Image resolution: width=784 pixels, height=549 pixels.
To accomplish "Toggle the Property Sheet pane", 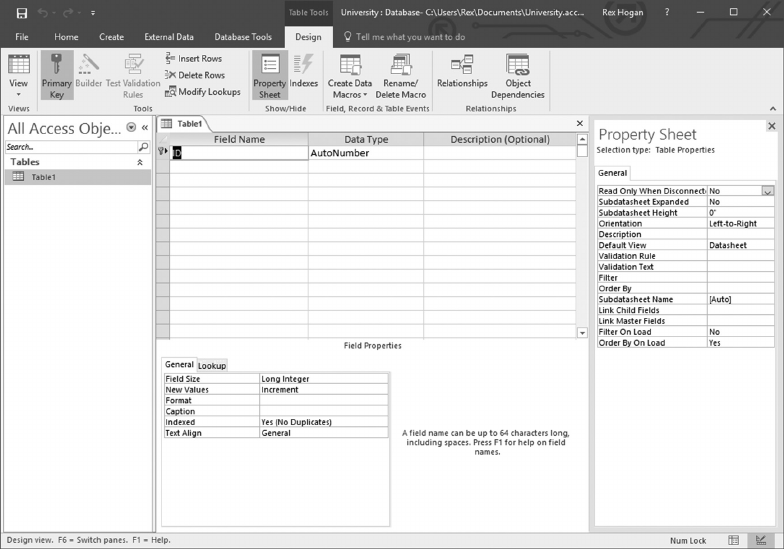I will (270, 76).
